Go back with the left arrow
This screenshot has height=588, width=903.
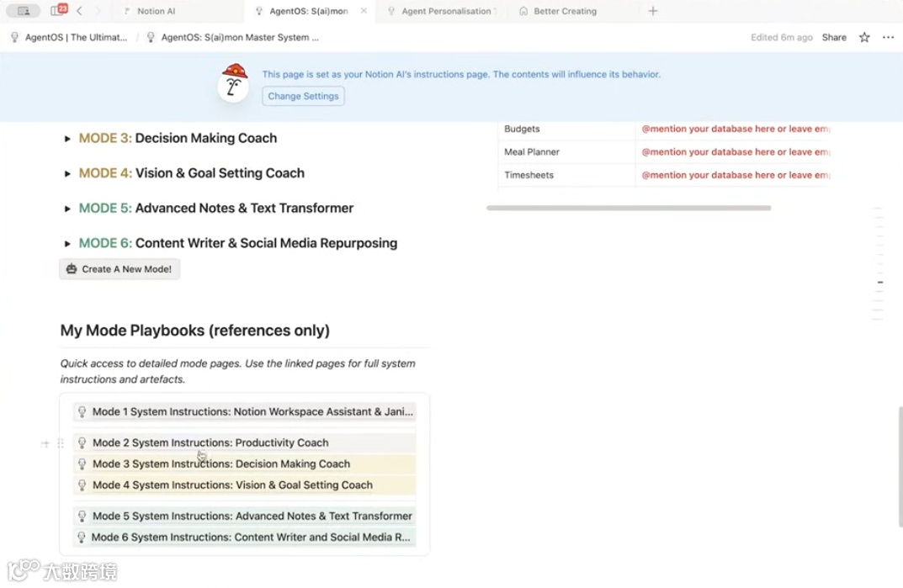[x=79, y=11]
